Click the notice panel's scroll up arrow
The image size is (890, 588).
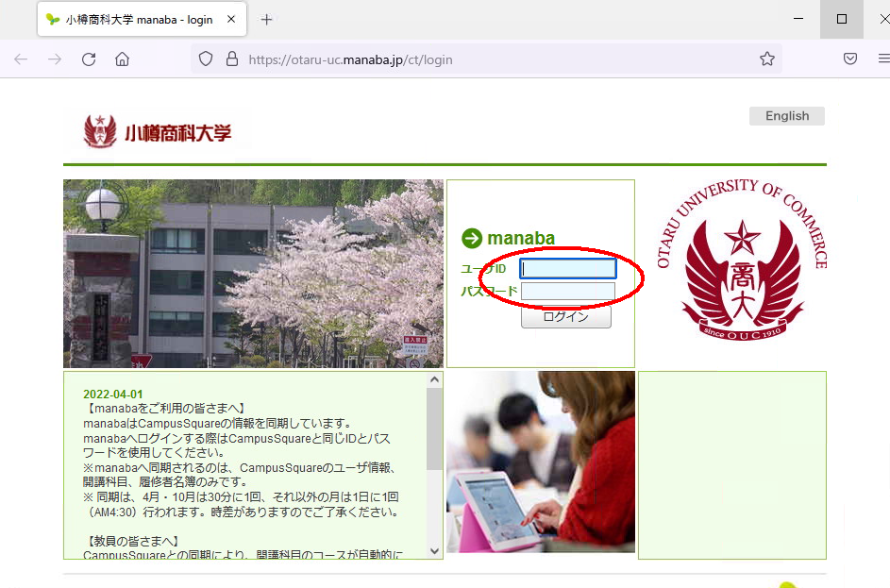tap(434, 379)
